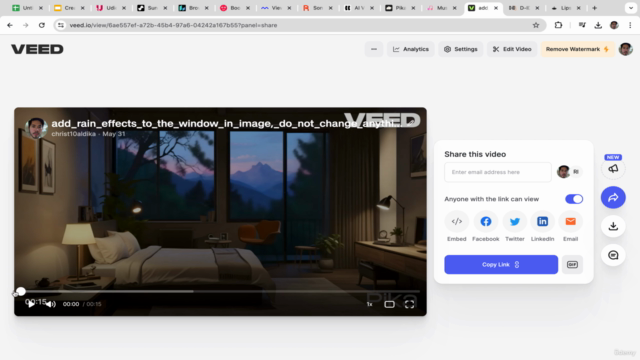This screenshot has width=640, height=360.
Task: Share the video to Facebook
Action: click(x=486, y=221)
